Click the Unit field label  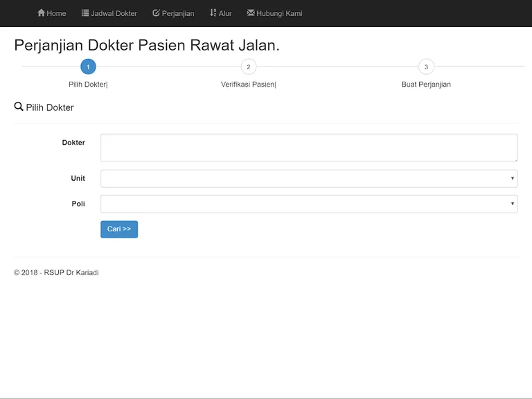pos(78,178)
